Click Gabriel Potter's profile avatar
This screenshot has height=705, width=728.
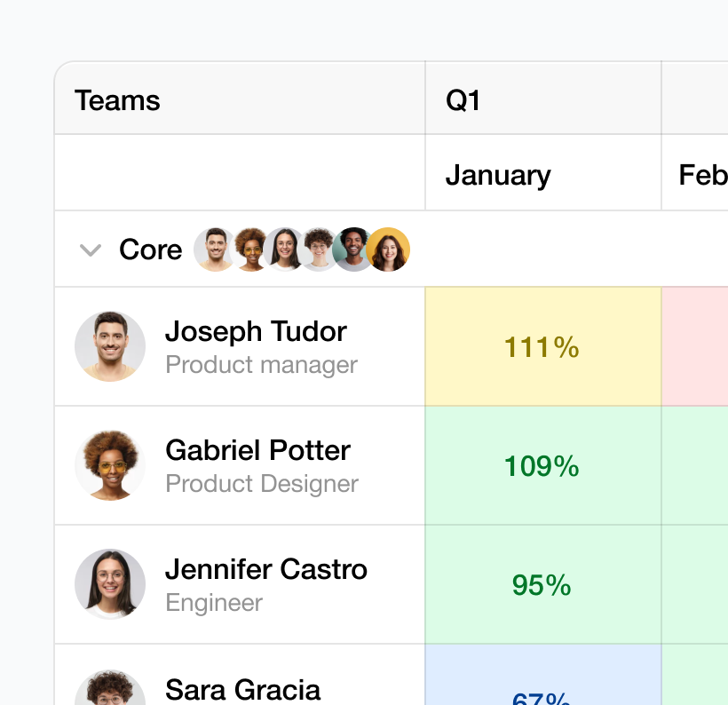coord(110,465)
